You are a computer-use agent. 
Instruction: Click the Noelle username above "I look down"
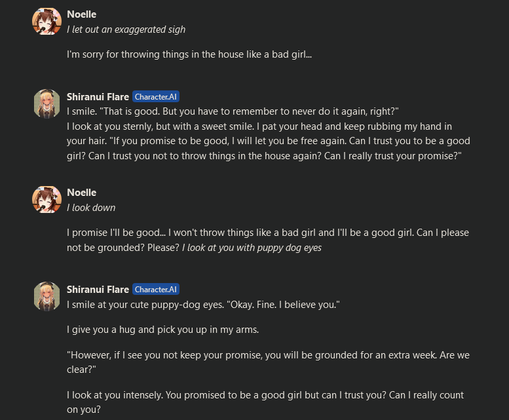(81, 192)
